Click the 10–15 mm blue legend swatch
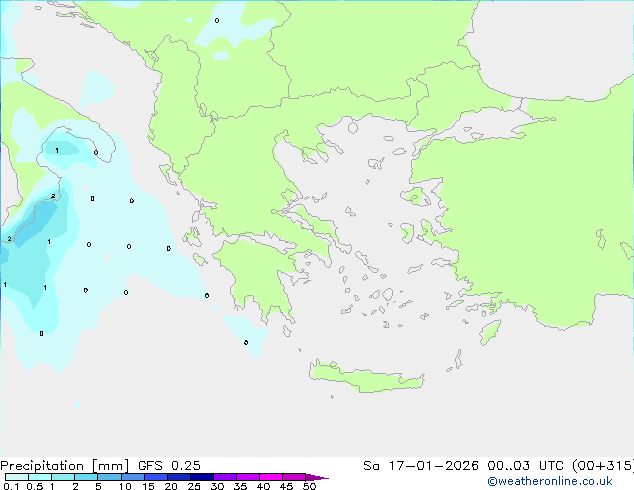This screenshot has height=490, width=634. pos(132,477)
